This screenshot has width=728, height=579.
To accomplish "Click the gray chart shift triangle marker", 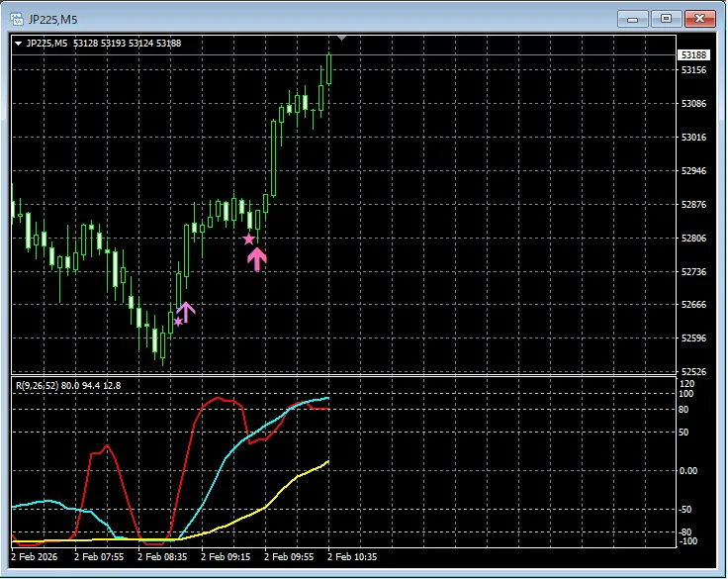I will click(x=341, y=39).
